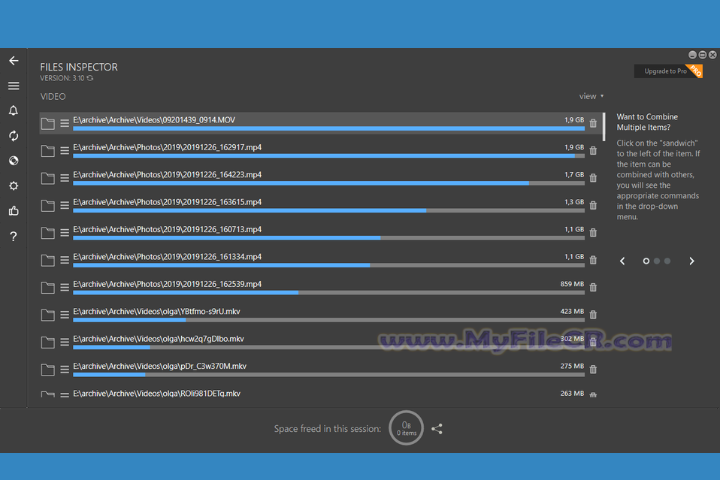720x480 pixels.
Task: Select third tip page dot
Action: (667, 261)
